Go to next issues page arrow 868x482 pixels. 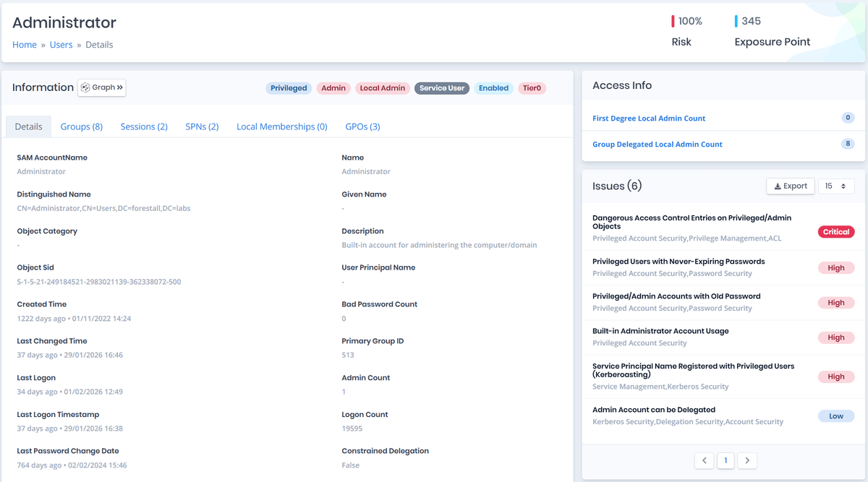coord(747,460)
